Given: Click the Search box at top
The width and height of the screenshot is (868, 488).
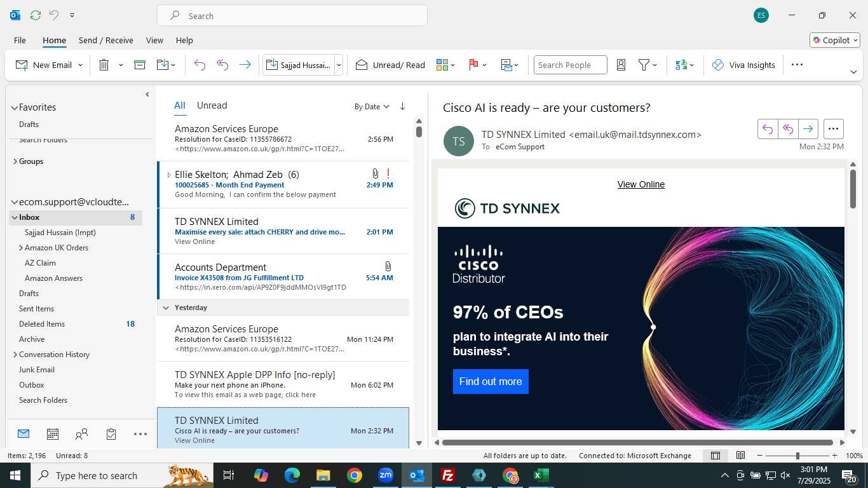Looking at the screenshot, I should pos(292,15).
